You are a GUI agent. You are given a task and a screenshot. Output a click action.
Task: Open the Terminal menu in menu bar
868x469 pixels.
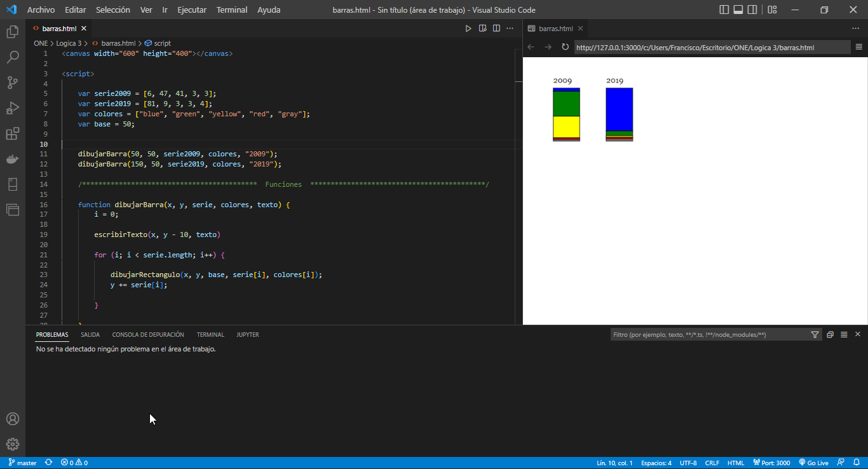tap(232, 10)
